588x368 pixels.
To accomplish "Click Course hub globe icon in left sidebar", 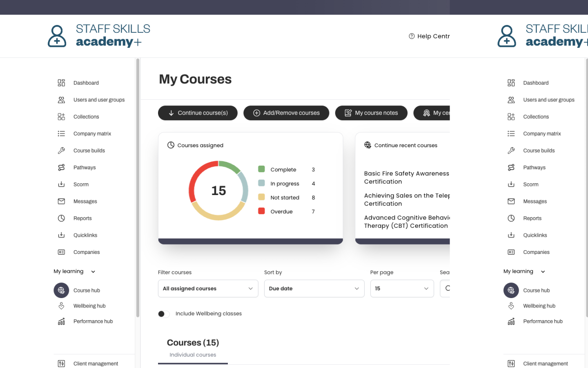I will pos(61,290).
